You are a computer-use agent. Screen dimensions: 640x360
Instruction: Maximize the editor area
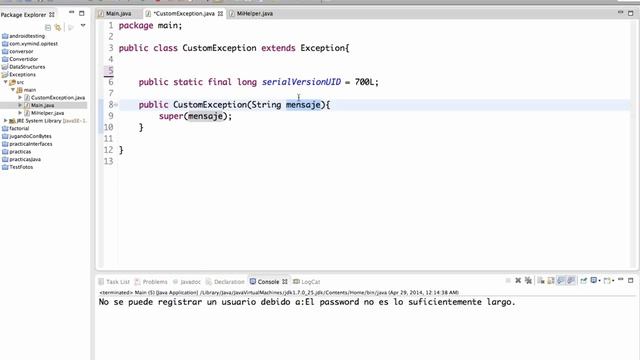coord(631,13)
